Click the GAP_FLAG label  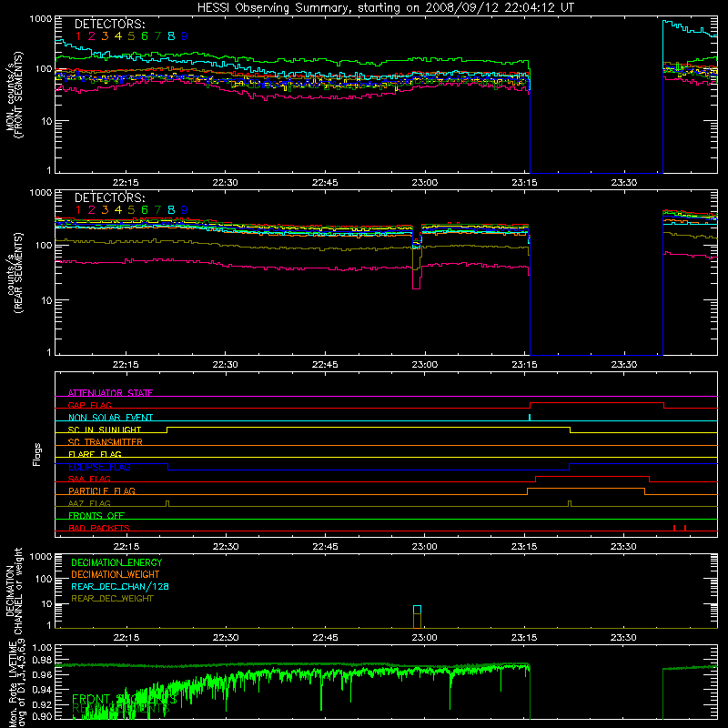[89, 405]
